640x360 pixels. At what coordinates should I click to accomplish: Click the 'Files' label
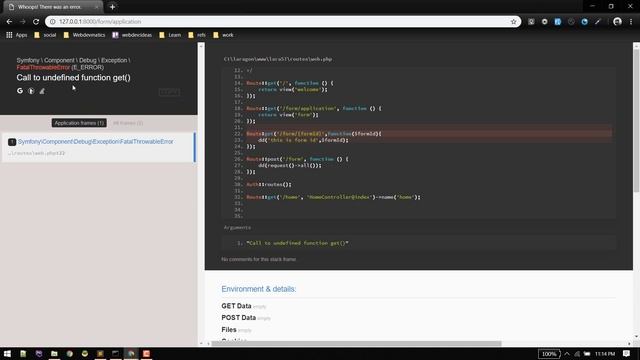coord(229,329)
